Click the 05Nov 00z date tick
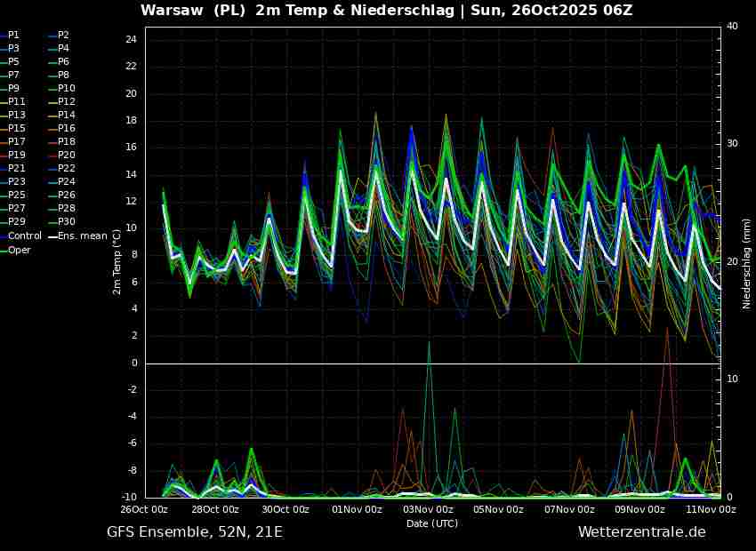Image resolution: width=756 pixels, height=551 pixels. 499,509
